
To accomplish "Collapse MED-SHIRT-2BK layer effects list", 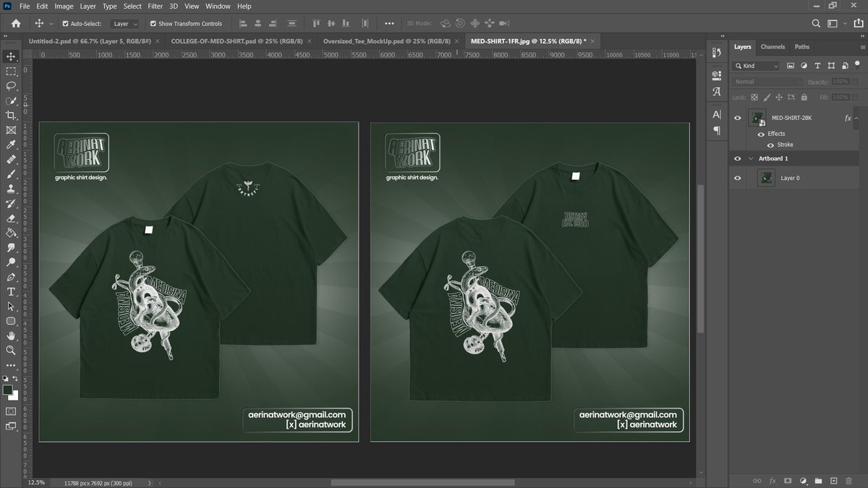I will click(857, 118).
